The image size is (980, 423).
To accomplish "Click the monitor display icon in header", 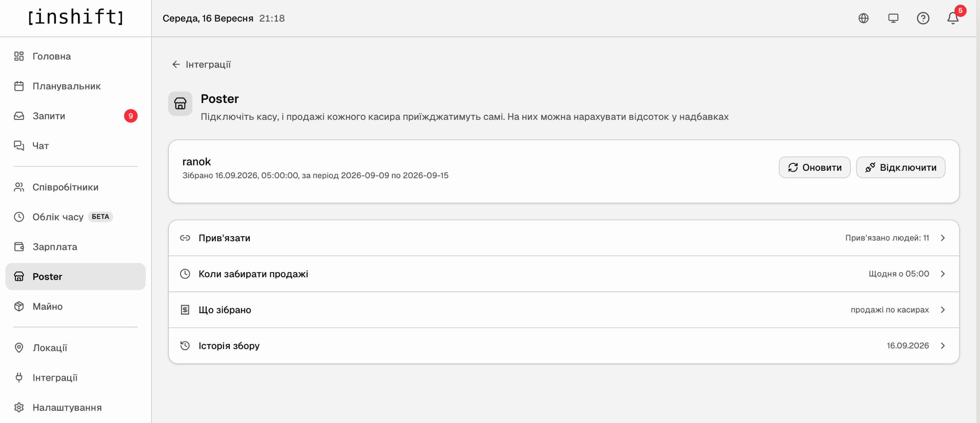I will pos(893,18).
